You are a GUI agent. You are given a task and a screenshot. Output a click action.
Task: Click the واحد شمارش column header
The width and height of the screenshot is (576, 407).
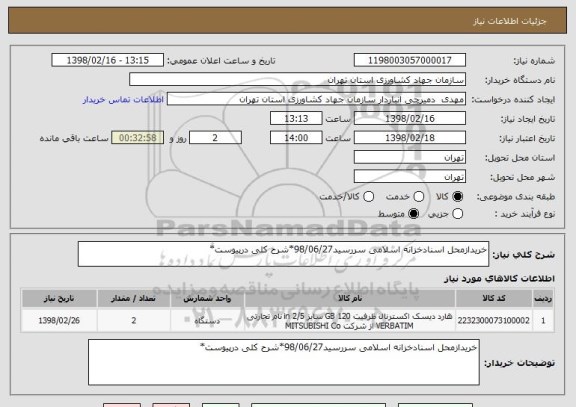pos(207,298)
